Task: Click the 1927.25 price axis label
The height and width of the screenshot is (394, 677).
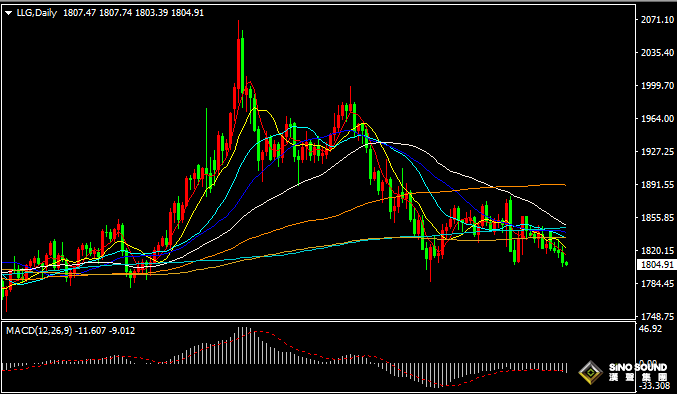Action: (657, 151)
